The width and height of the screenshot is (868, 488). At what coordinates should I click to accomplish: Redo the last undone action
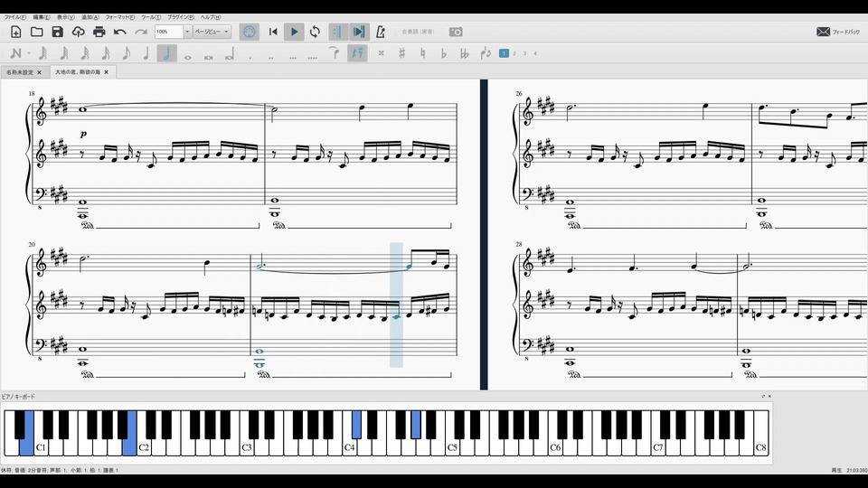coord(141,32)
